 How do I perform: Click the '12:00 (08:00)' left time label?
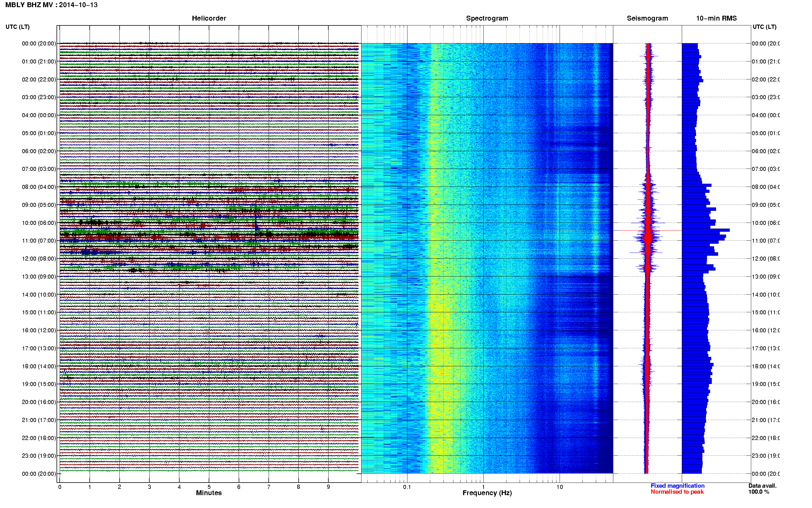(39, 259)
